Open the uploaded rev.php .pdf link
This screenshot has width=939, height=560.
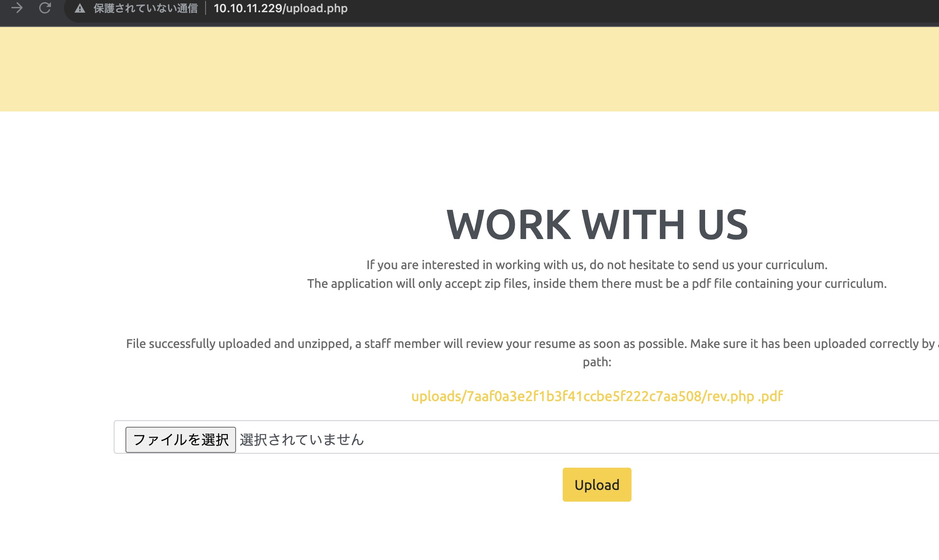click(597, 396)
